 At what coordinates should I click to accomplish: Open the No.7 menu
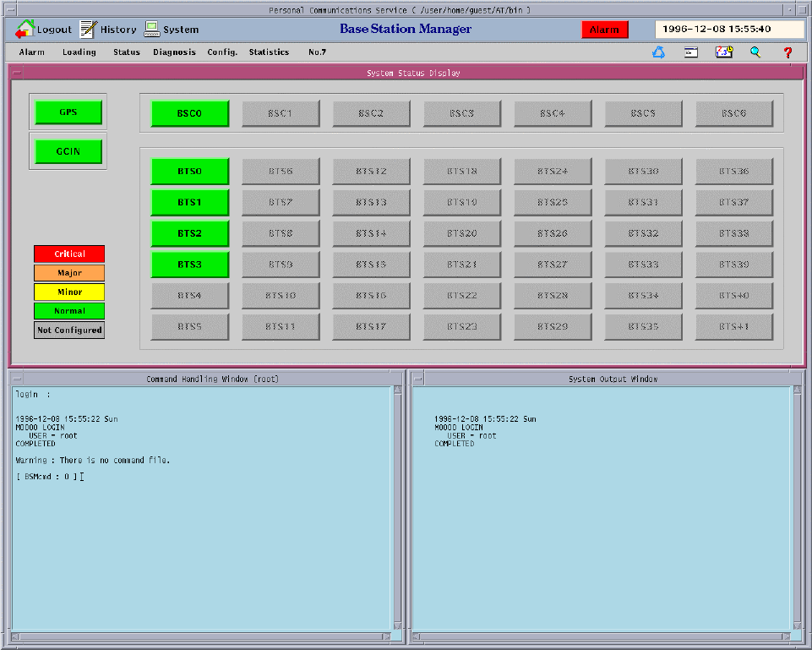[x=317, y=52]
